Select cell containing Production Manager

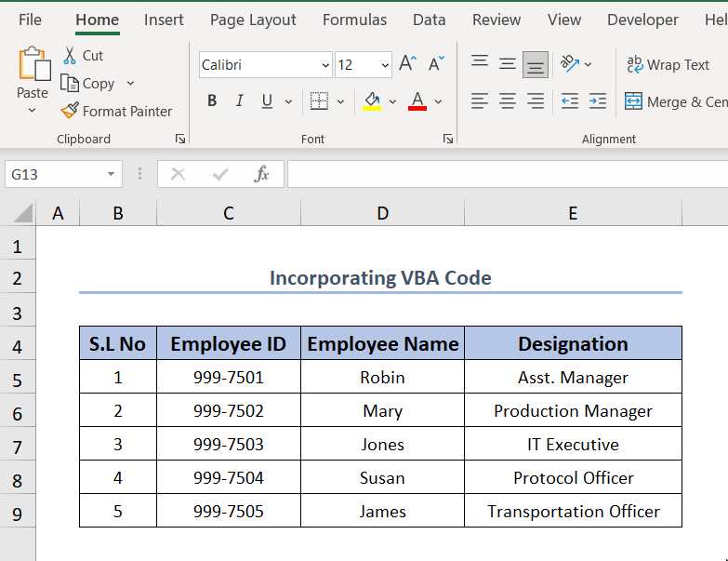[x=573, y=410]
